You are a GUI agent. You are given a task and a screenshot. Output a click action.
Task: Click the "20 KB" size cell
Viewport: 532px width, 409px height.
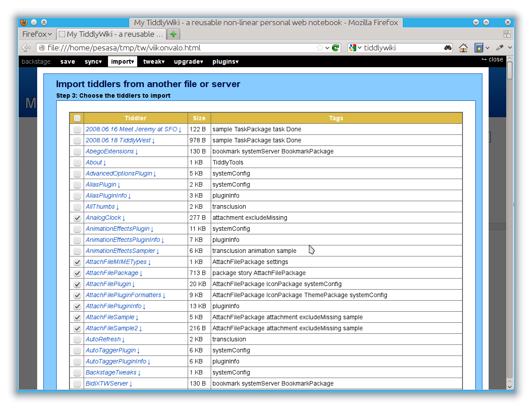(199, 284)
